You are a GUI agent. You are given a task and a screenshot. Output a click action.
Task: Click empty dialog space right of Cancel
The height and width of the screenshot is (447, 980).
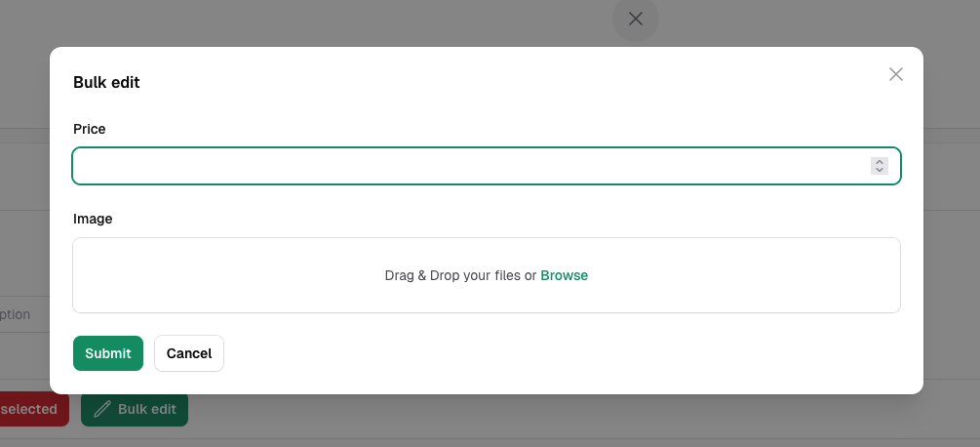(x=566, y=353)
